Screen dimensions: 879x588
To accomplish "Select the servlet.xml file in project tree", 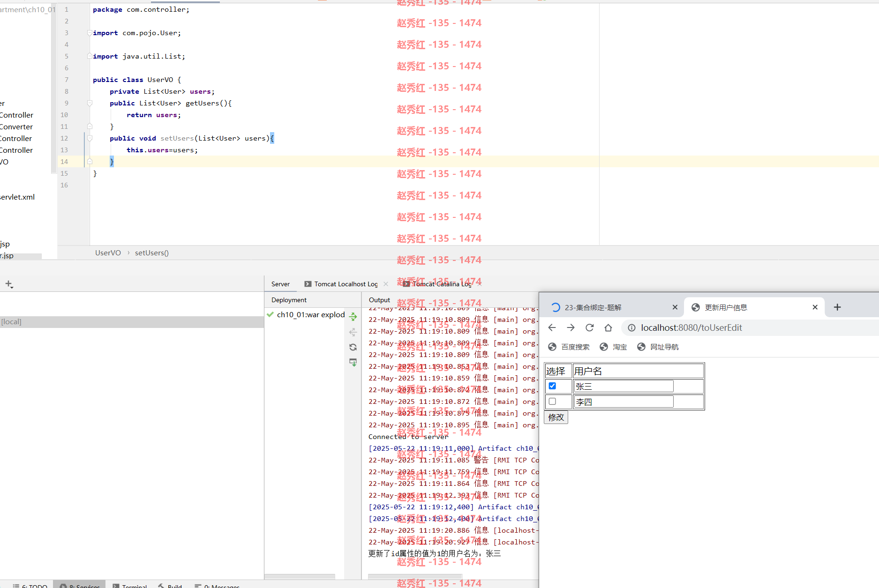I will (17, 197).
